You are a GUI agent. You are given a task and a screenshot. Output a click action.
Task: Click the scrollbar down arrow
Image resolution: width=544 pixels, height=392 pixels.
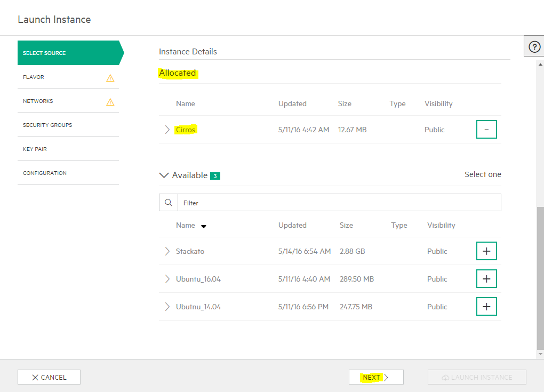540,354
